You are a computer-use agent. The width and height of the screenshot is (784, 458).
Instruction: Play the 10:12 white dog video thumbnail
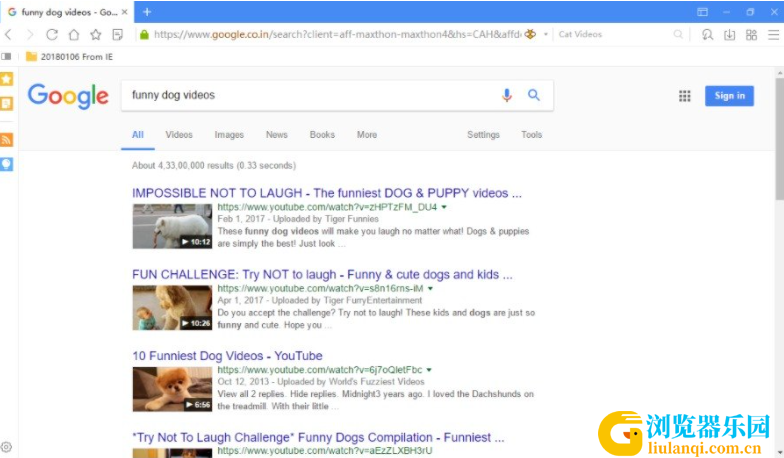pyautogui.click(x=172, y=226)
